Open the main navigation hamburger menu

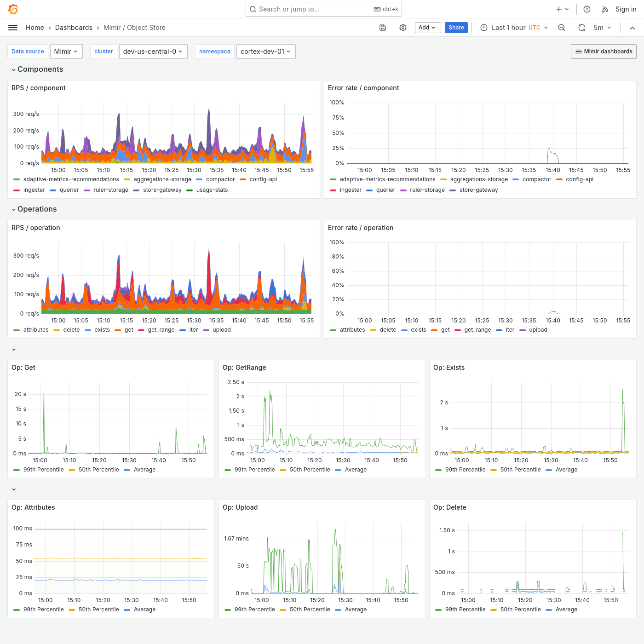click(x=13, y=28)
